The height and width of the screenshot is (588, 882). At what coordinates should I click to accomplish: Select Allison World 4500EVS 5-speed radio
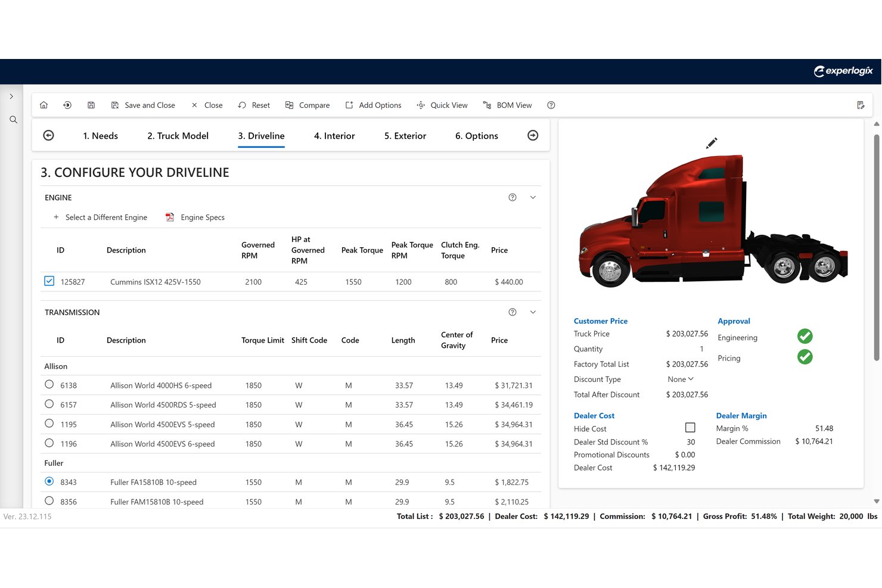coord(49,424)
